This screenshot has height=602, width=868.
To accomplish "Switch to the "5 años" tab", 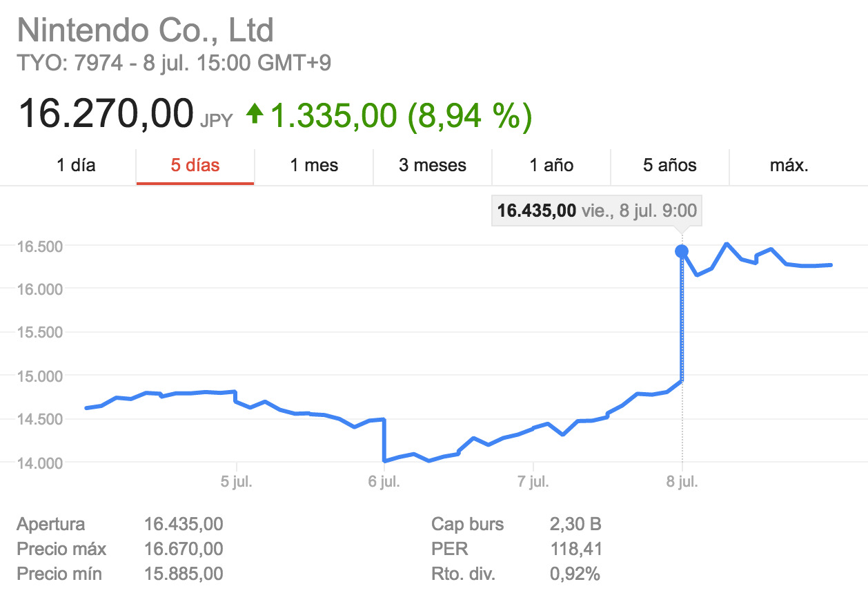I will [x=670, y=166].
